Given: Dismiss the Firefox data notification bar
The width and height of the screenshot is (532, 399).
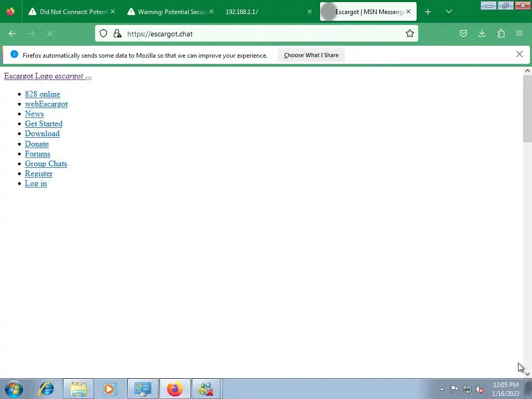Looking at the screenshot, I should pyautogui.click(x=519, y=54).
